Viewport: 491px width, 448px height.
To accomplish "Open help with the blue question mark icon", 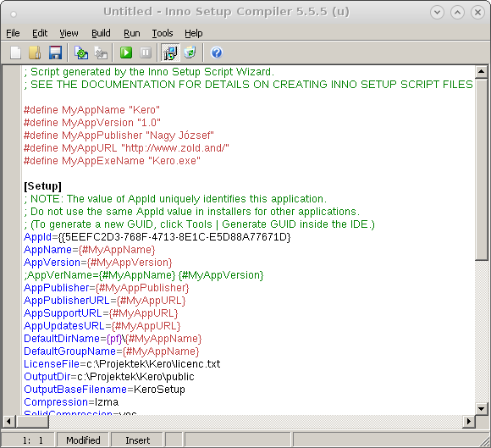I will coord(217,53).
